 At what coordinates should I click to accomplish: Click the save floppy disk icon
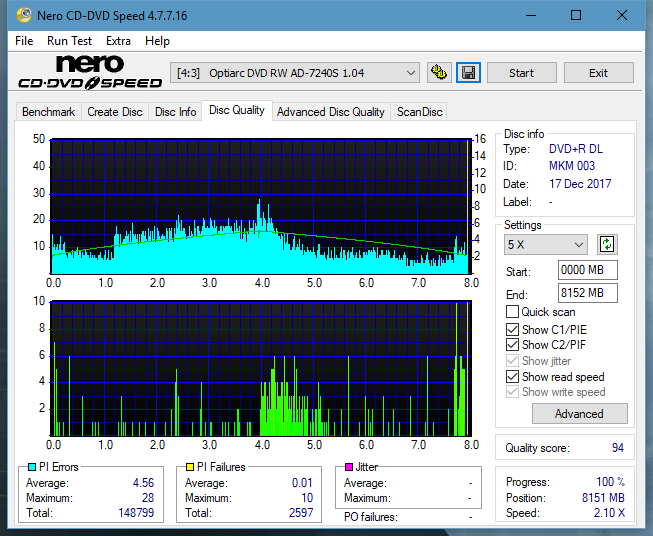pos(469,73)
